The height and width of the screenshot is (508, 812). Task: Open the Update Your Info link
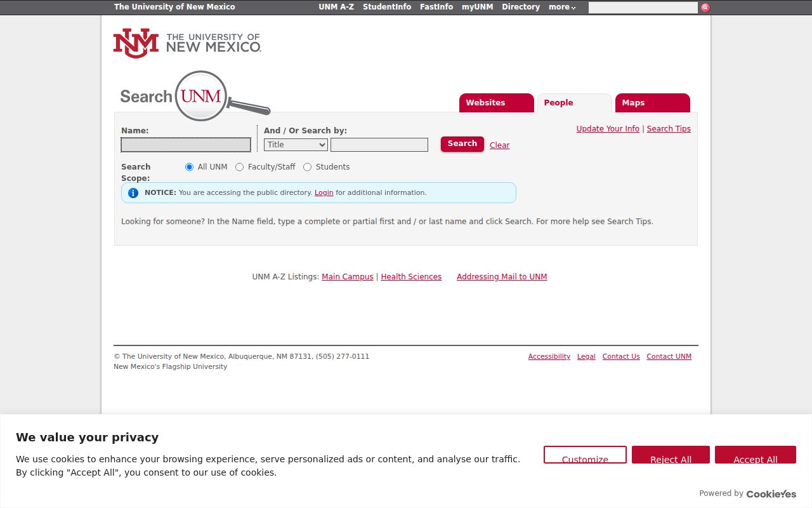click(x=608, y=129)
